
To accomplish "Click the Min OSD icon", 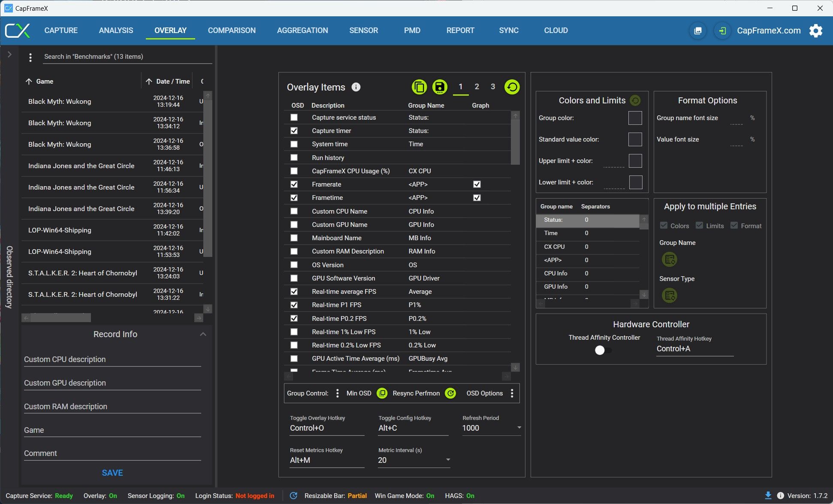I will click(x=382, y=393).
